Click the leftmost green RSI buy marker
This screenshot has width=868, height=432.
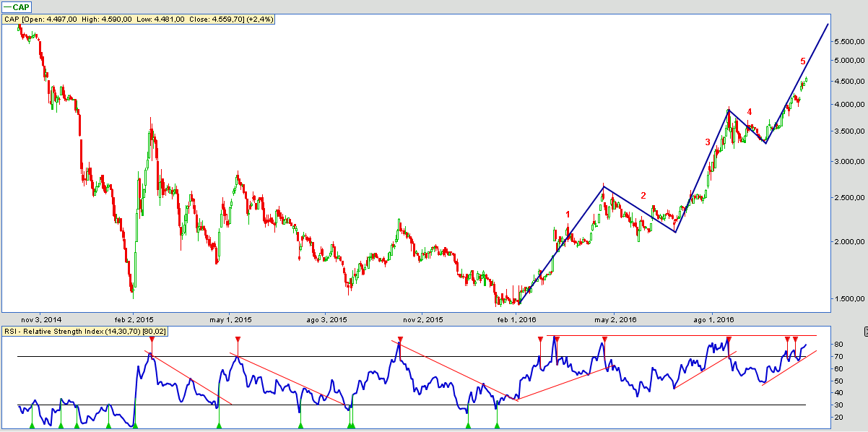pos(31,426)
